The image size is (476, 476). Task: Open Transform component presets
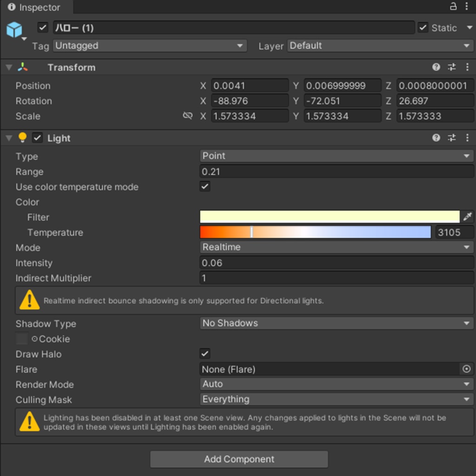[452, 67]
